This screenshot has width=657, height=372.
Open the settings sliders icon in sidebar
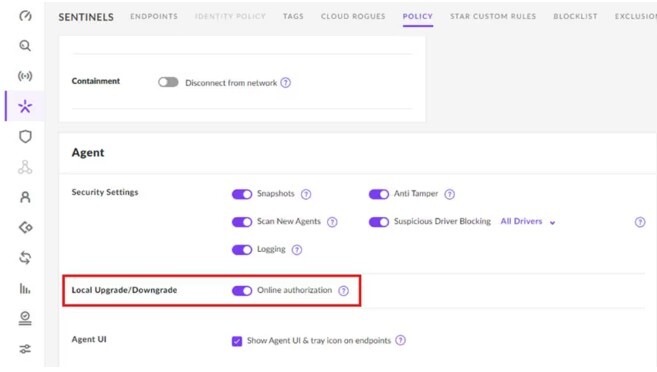(25, 349)
